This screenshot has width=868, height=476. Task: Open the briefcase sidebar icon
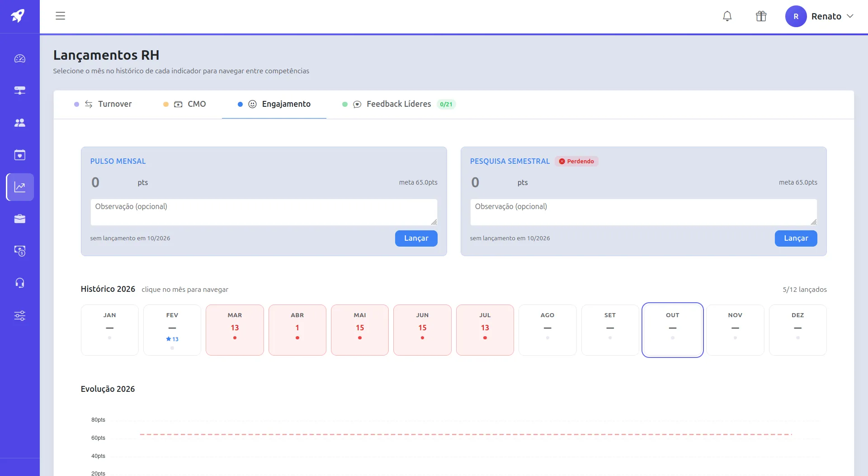20,219
